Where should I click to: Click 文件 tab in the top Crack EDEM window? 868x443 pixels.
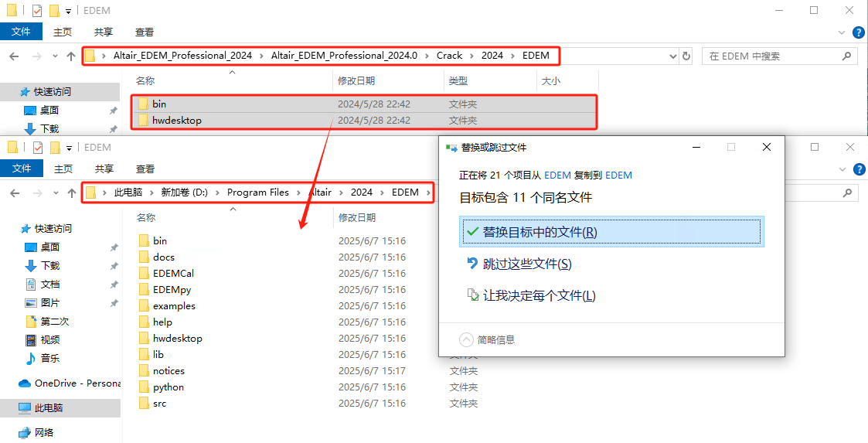(x=21, y=32)
